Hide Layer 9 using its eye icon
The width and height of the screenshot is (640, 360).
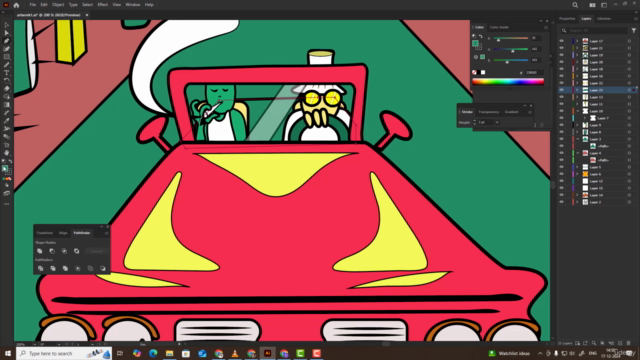562,125
